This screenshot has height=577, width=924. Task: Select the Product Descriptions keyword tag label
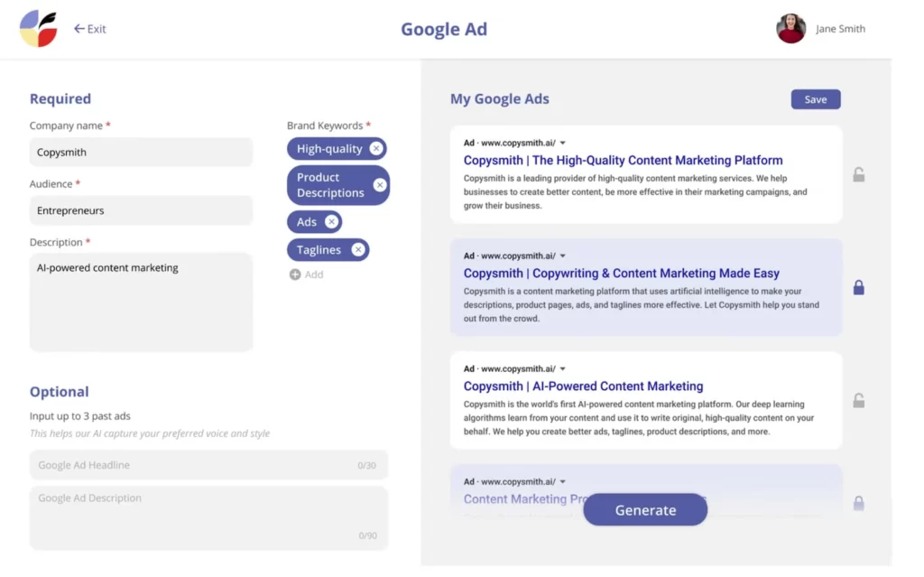[x=330, y=185]
